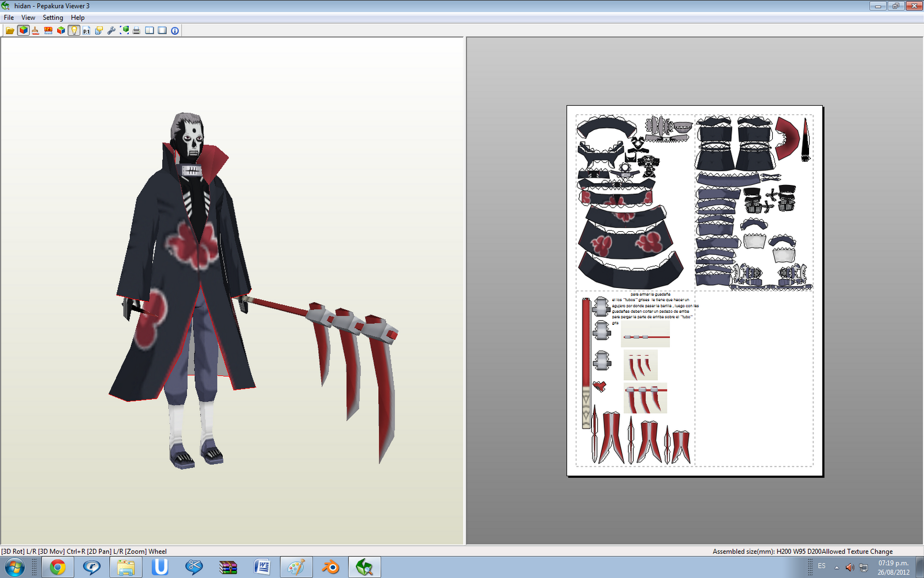The image size is (924, 578).
Task: Select the edge number display (123) icon
Action: click(48, 30)
